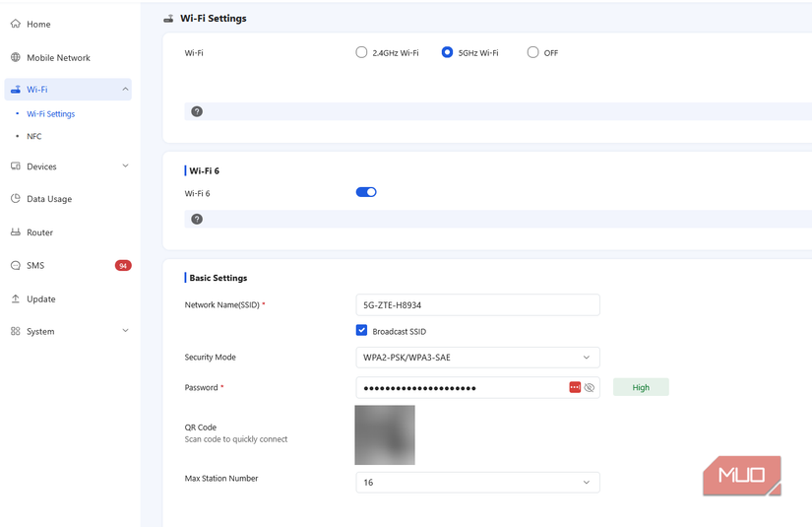The height and width of the screenshot is (527, 812).
Task: Select NFC submenu item
Action: pyautogui.click(x=34, y=136)
